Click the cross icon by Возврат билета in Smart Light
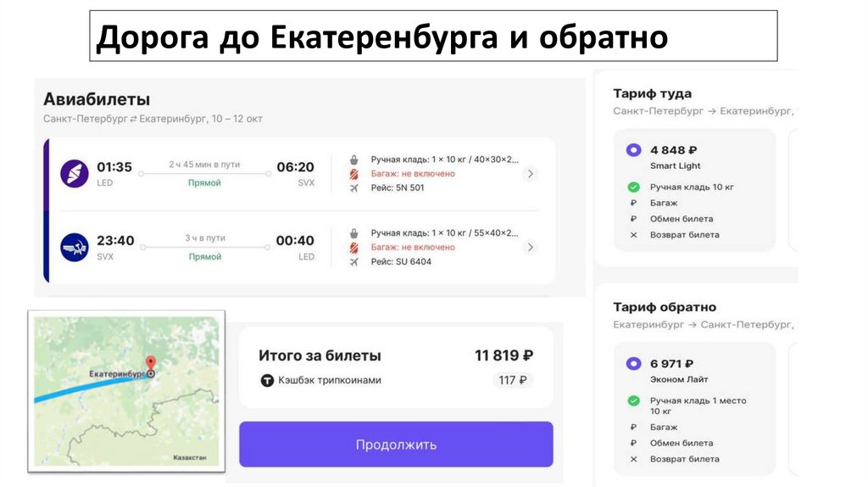Image resolution: width=868 pixels, height=487 pixels. [x=634, y=235]
